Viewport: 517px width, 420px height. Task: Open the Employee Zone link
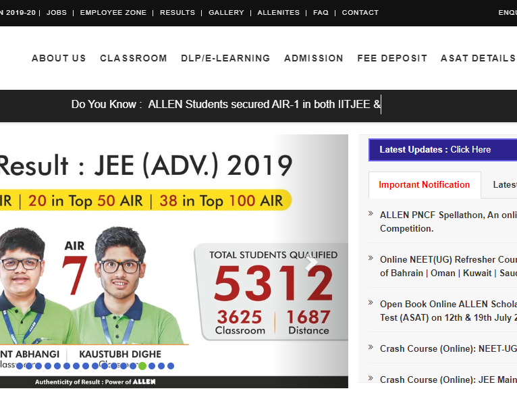[x=113, y=13]
